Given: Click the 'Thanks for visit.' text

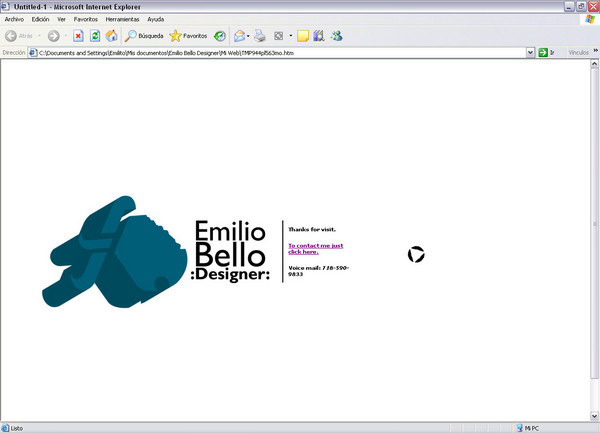Looking at the screenshot, I should [312, 230].
